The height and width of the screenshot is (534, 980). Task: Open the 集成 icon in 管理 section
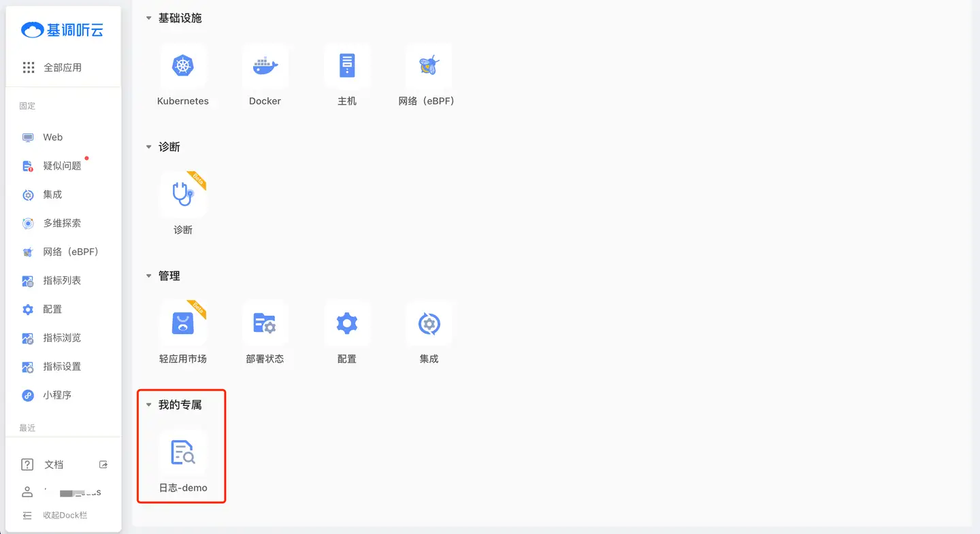click(429, 324)
